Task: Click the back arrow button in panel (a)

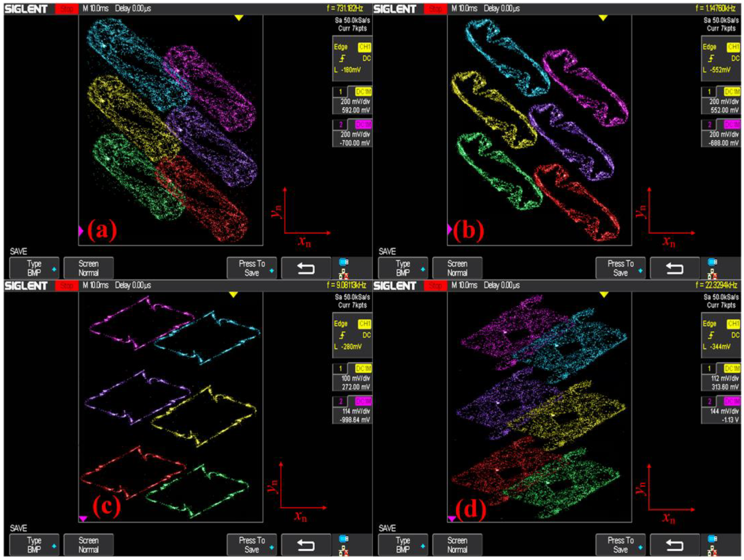Action: click(x=306, y=268)
